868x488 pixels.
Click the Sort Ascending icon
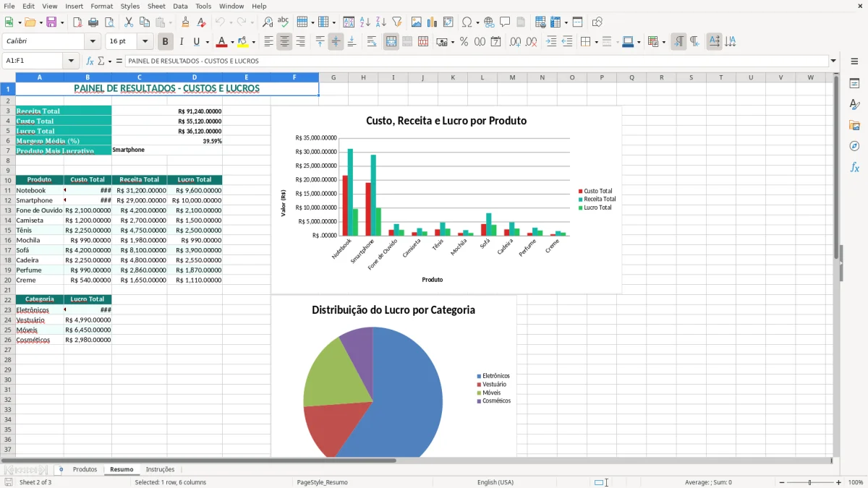(365, 22)
